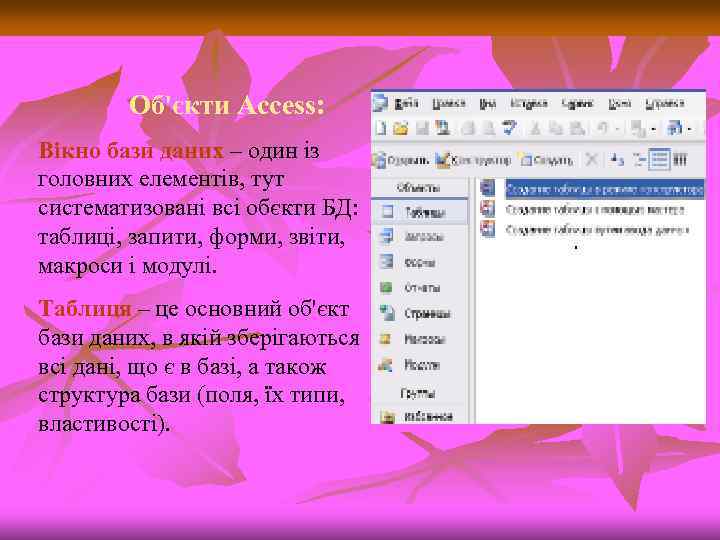
Task: Switch to Small Icons view
Action: click(x=639, y=160)
